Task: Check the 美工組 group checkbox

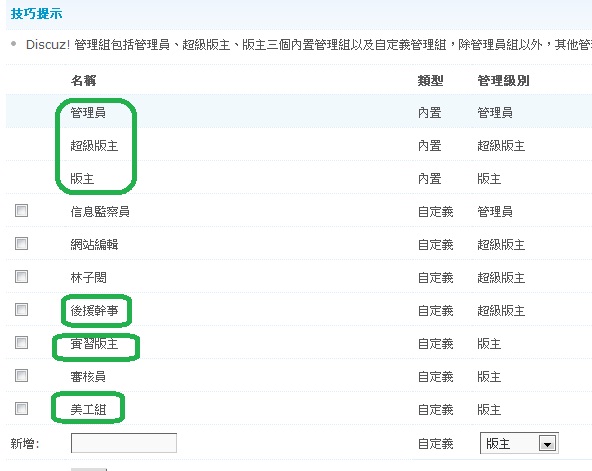Action: [x=22, y=408]
